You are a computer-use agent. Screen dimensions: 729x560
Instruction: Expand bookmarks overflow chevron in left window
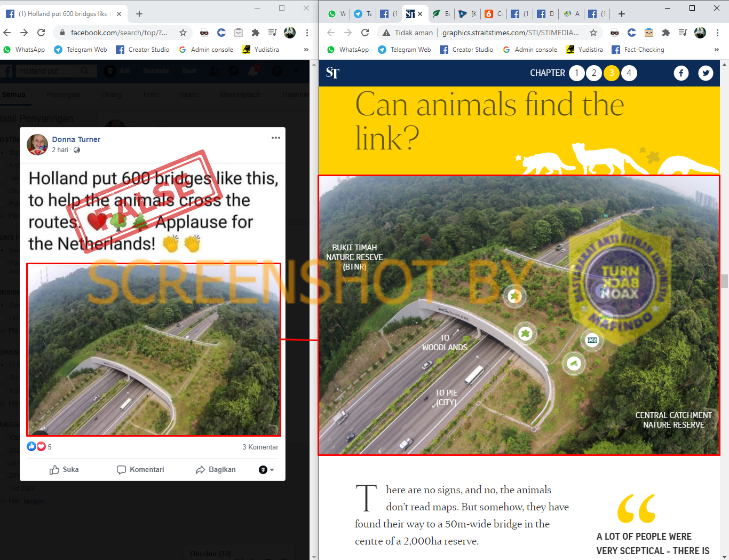click(306, 50)
